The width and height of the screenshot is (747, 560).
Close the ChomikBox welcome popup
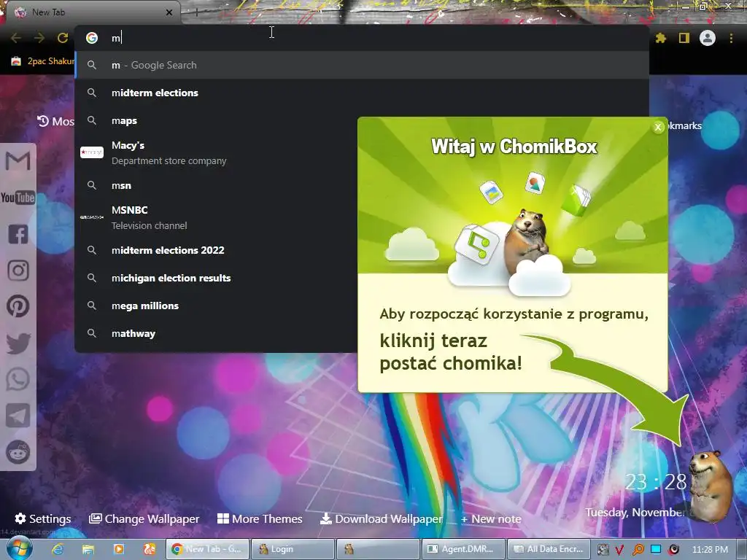pyautogui.click(x=658, y=127)
